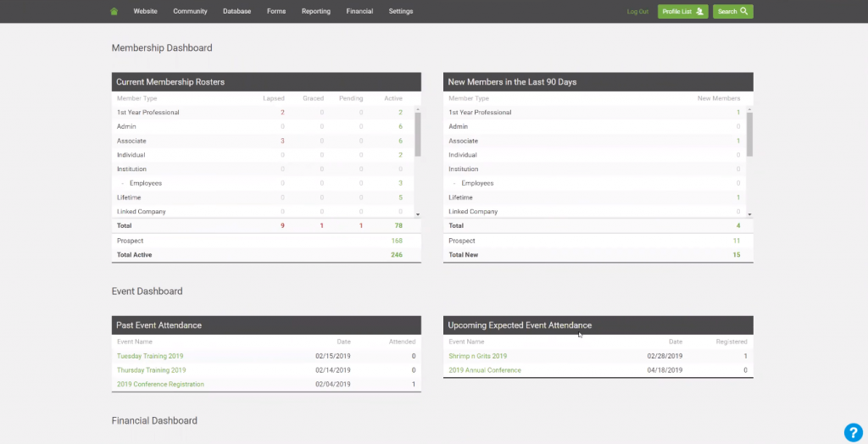
Task: Click the Graced column header
Action: point(314,98)
